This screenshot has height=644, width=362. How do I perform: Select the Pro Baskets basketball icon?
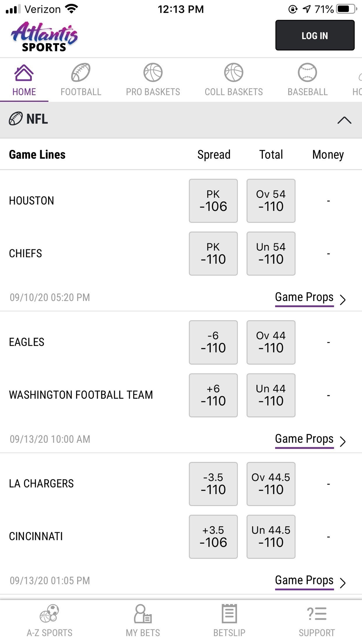(153, 72)
